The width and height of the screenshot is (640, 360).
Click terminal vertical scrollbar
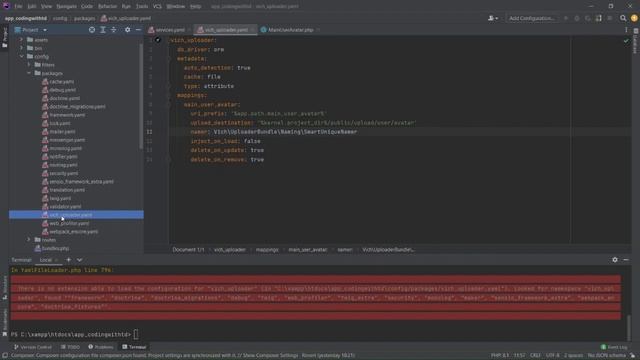tap(629, 327)
